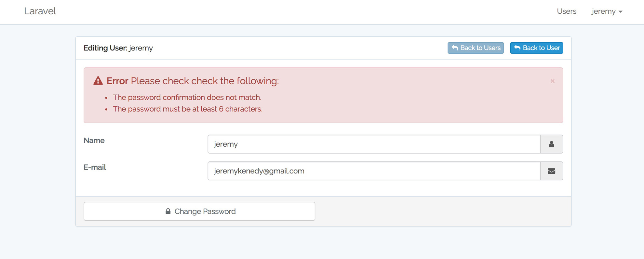Dismiss the error alert with the × icon
The height and width of the screenshot is (259, 644).
(552, 81)
